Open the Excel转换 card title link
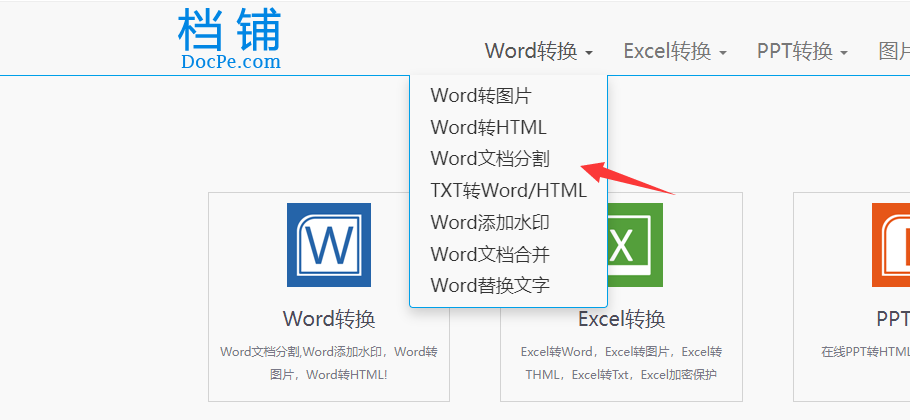The width and height of the screenshot is (910, 420). [x=622, y=319]
